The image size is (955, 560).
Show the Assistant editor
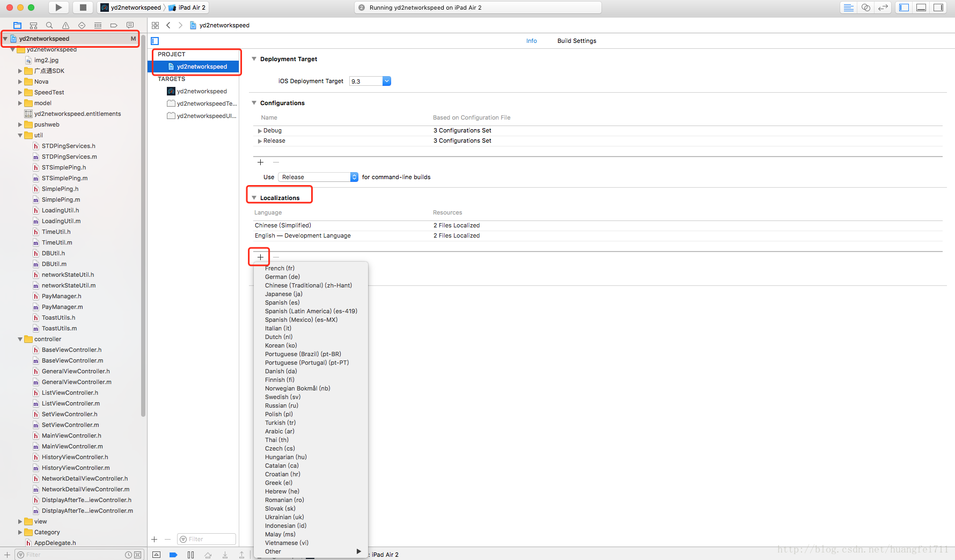(865, 8)
